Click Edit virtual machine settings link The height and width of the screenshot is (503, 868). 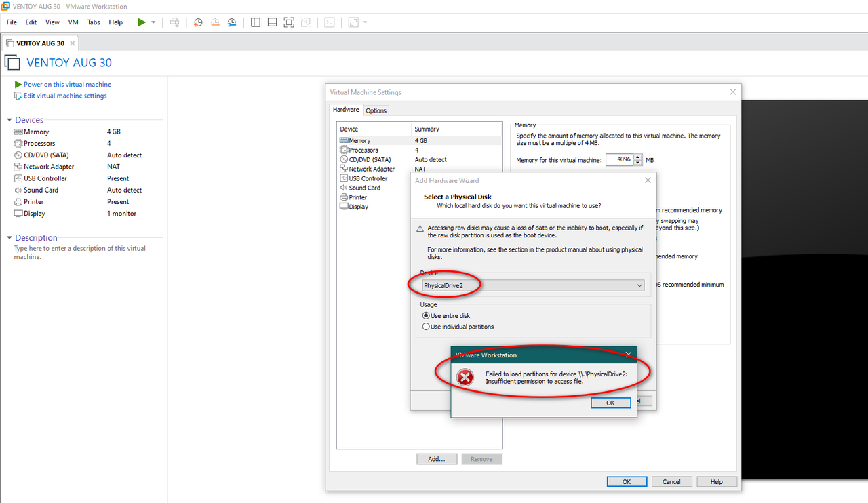(65, 96)
